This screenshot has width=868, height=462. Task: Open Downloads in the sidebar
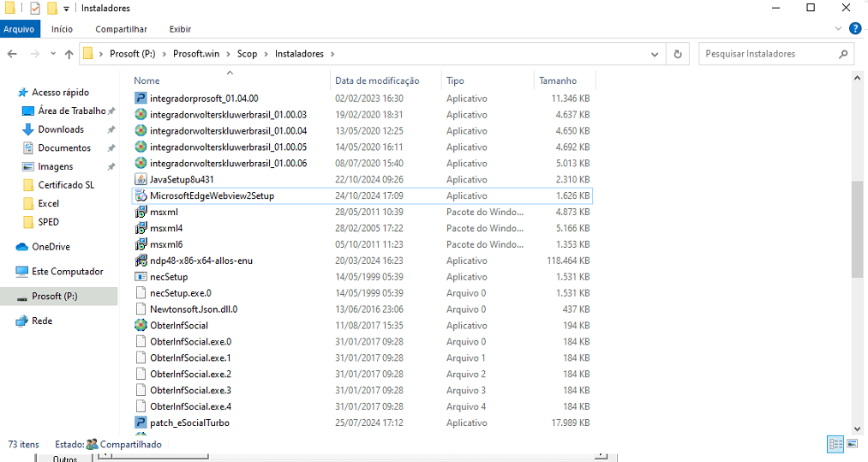[x=61, y=129]
